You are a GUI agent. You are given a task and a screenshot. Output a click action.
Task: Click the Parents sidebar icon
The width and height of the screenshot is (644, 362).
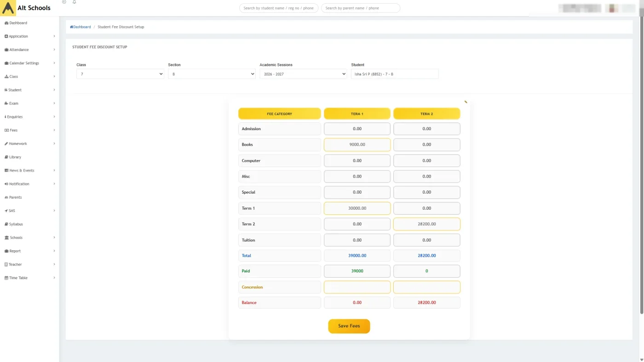click(x=6, y=197)
